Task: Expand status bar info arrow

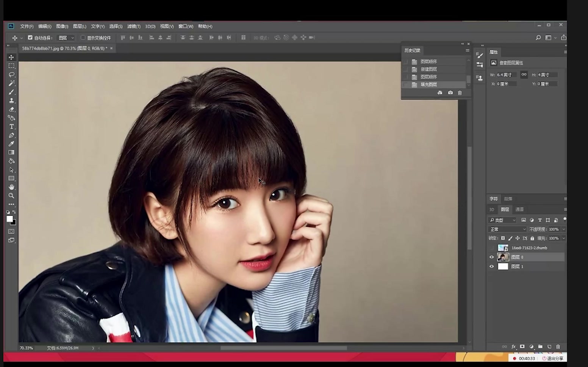Action: [93, 348]
